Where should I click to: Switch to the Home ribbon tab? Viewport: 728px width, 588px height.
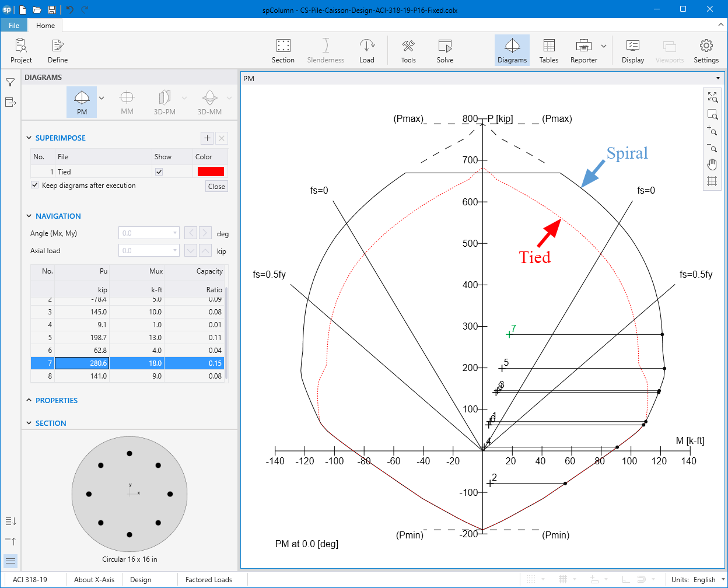45,25
